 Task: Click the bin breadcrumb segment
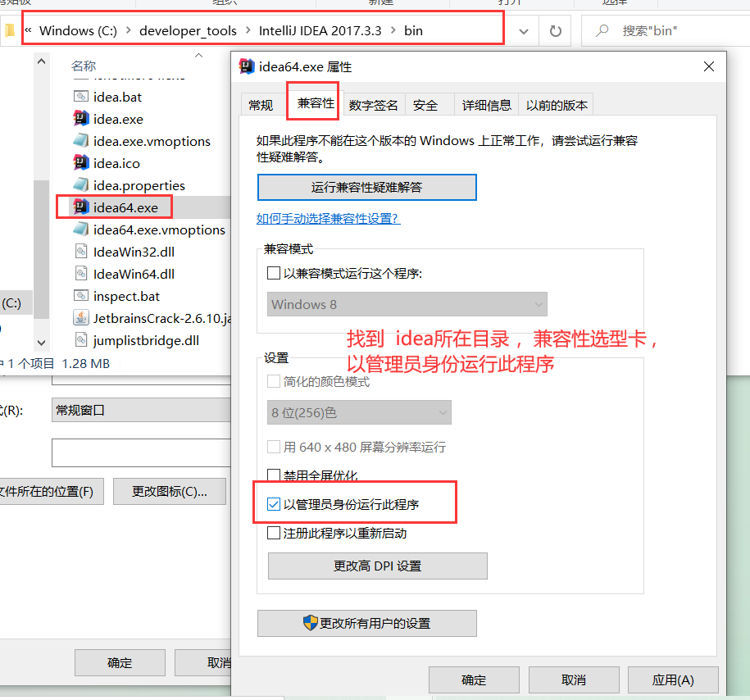tap(413, 30)
